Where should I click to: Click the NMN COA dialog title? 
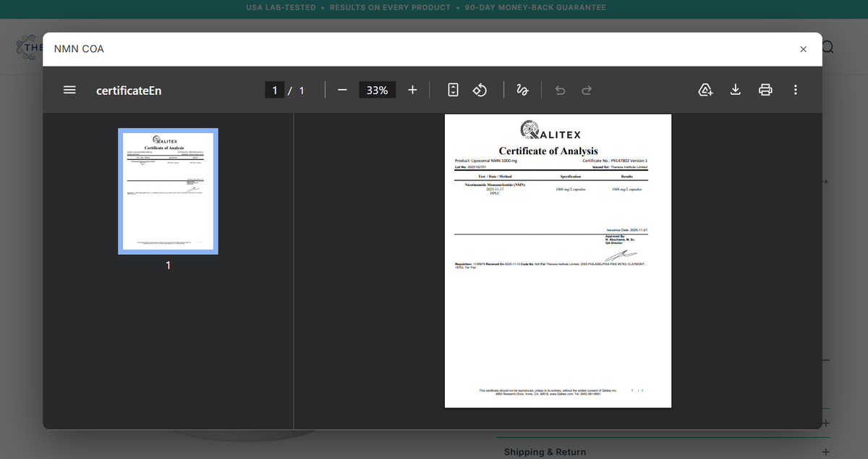79,49
